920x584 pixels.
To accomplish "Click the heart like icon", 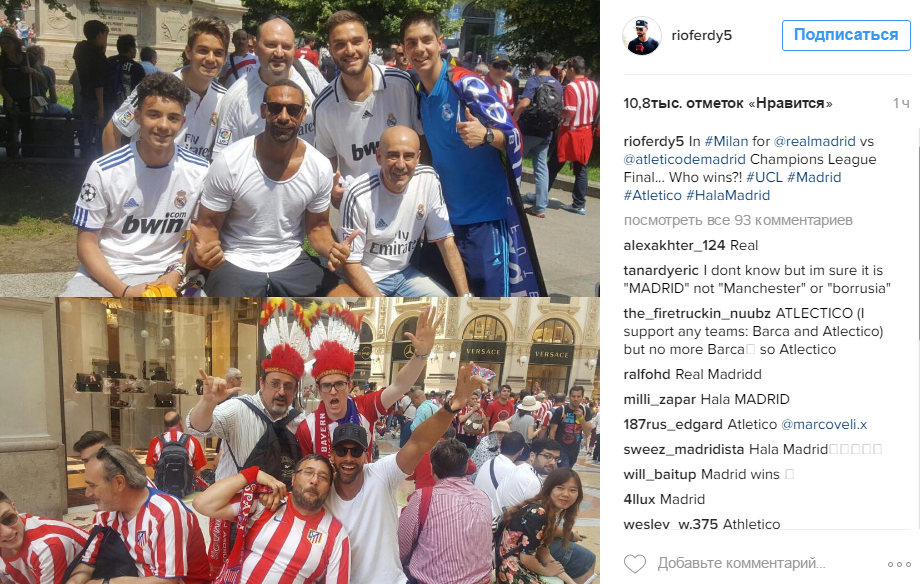I will click(x=634, y=563).
